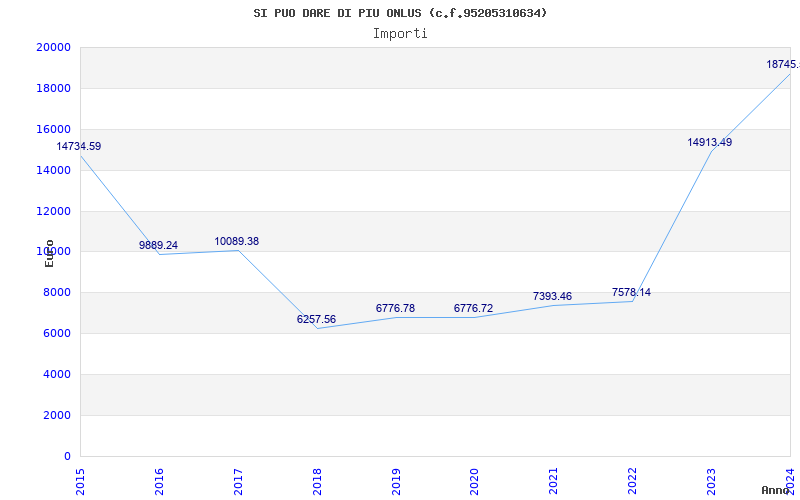800x500 pixels.
Task: Click the Importi subtitle
Action: [400, 34]
